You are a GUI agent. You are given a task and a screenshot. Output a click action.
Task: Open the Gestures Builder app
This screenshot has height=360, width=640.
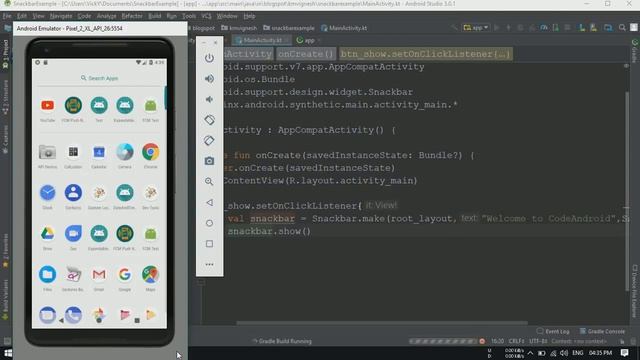point(73,274)
